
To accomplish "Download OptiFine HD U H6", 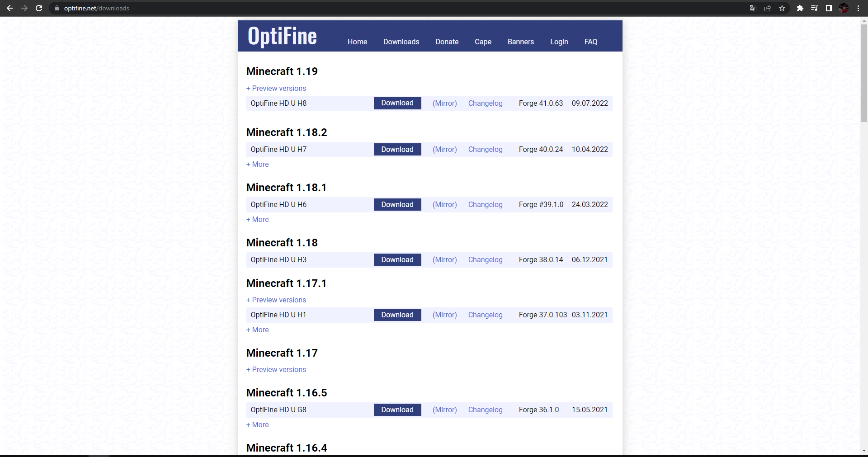I will click(x=397, y=204).
